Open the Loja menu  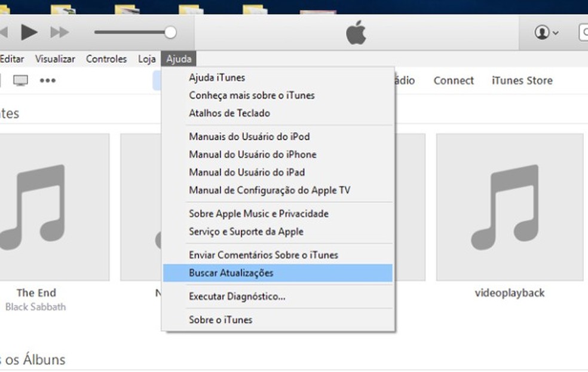click(146, 59)
